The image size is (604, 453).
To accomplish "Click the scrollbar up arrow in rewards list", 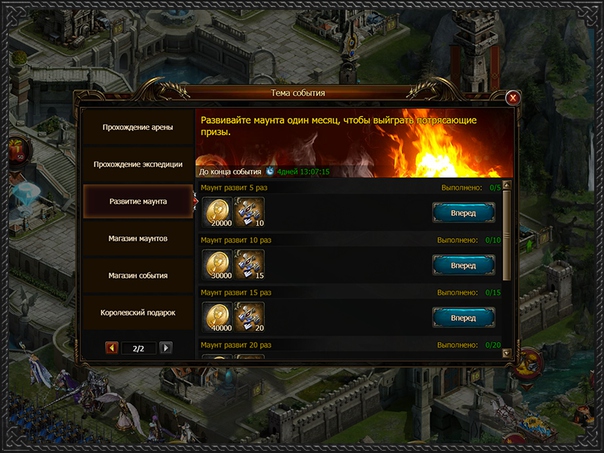I will coord(507,185).
